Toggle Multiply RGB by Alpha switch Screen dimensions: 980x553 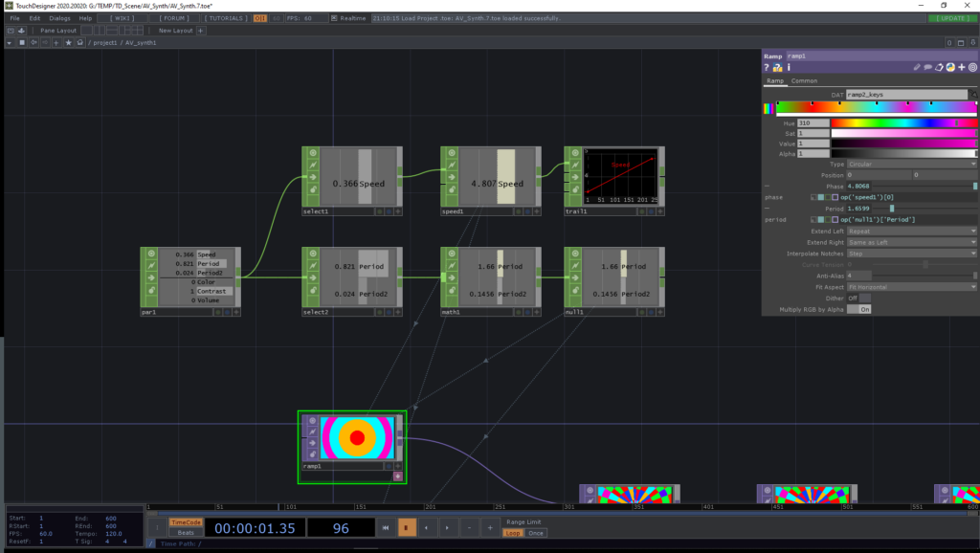864,309
